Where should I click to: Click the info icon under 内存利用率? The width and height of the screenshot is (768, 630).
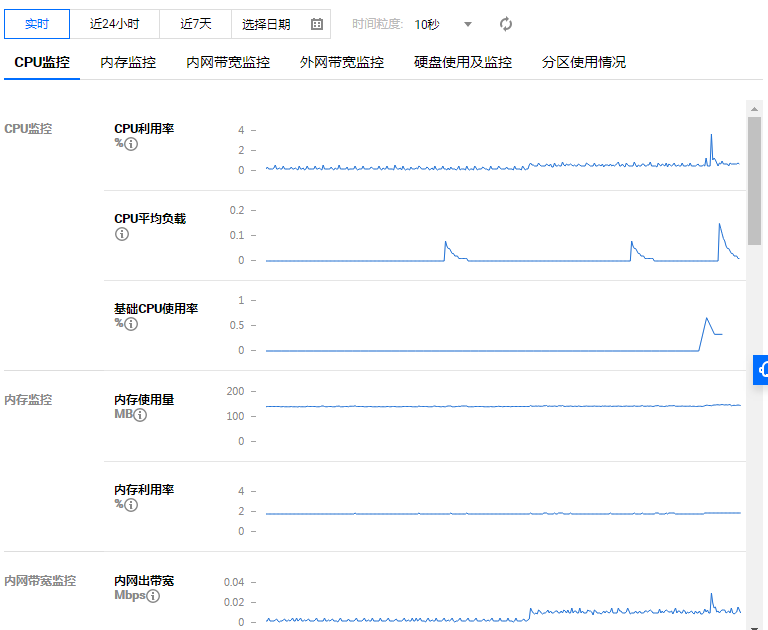coord(131,505)
